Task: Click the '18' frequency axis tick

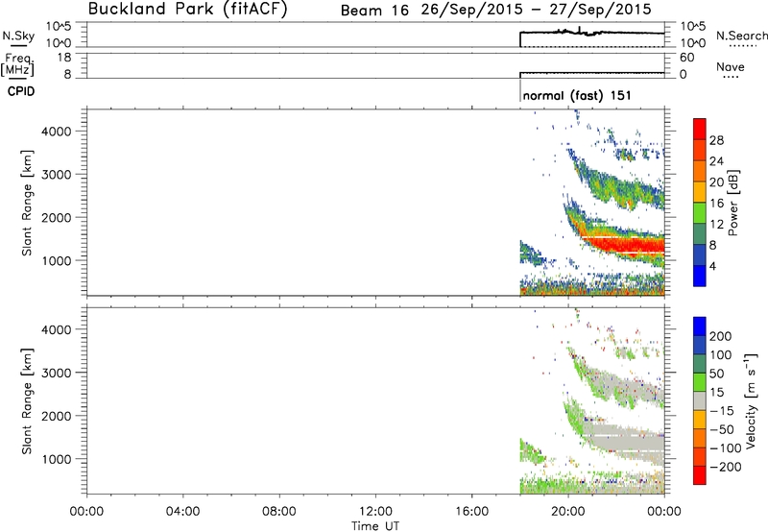Action: (64, 58)
